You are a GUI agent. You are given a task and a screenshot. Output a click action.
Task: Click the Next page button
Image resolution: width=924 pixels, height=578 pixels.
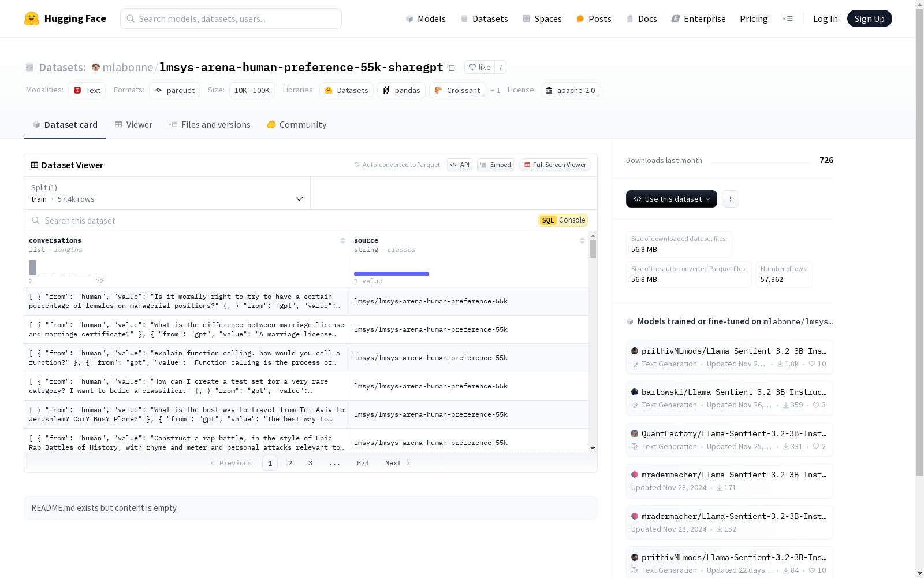[x=397, y=463]
